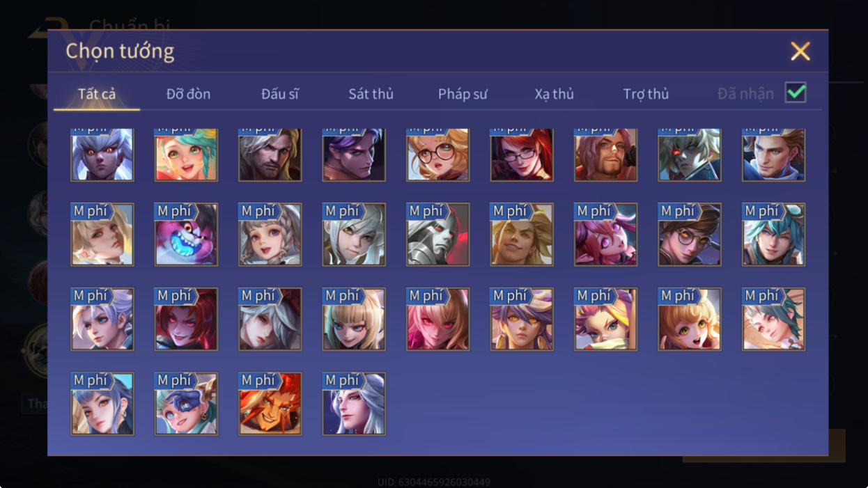868x488 pixels.
Task: Pick the purple-skinned white-haired hero in first row
Action: point(102,155)
